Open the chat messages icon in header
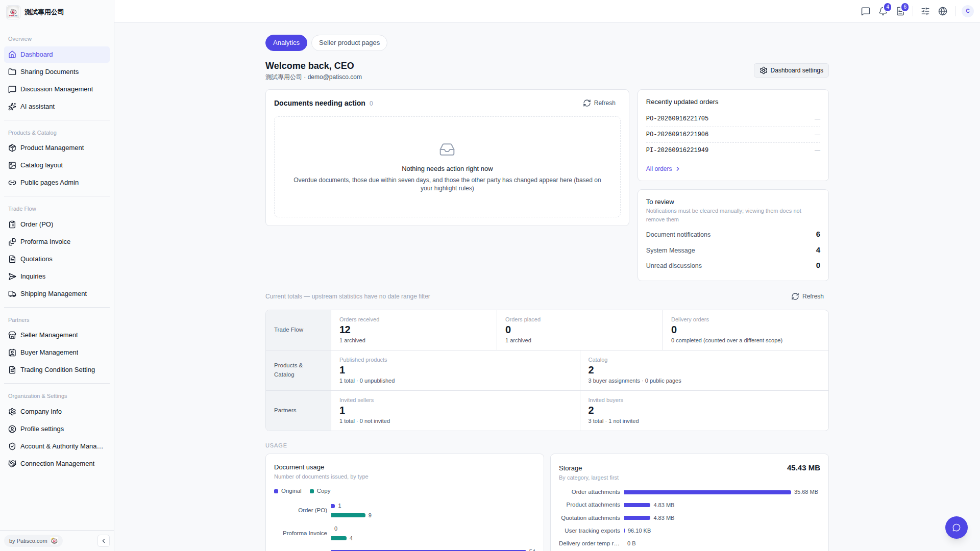 (866, 11)
